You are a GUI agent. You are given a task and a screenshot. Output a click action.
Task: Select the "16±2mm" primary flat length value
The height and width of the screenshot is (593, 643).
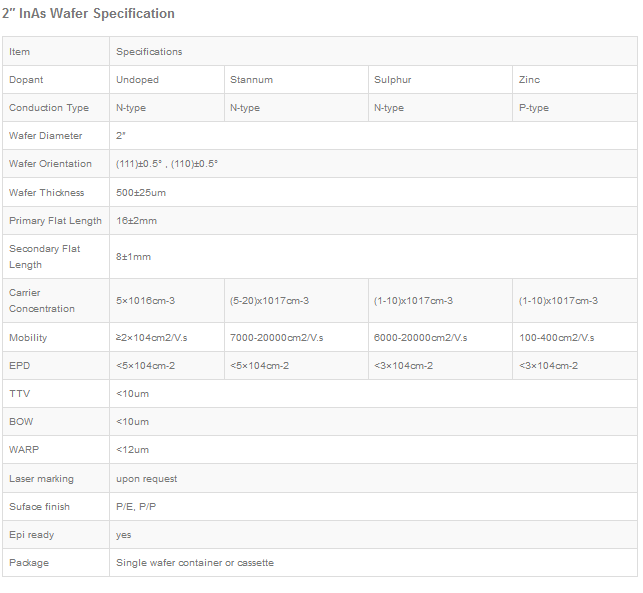point(136,221)
